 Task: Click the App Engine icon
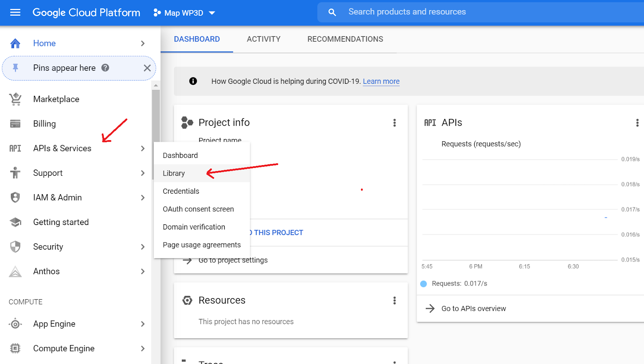click(15, 324)
